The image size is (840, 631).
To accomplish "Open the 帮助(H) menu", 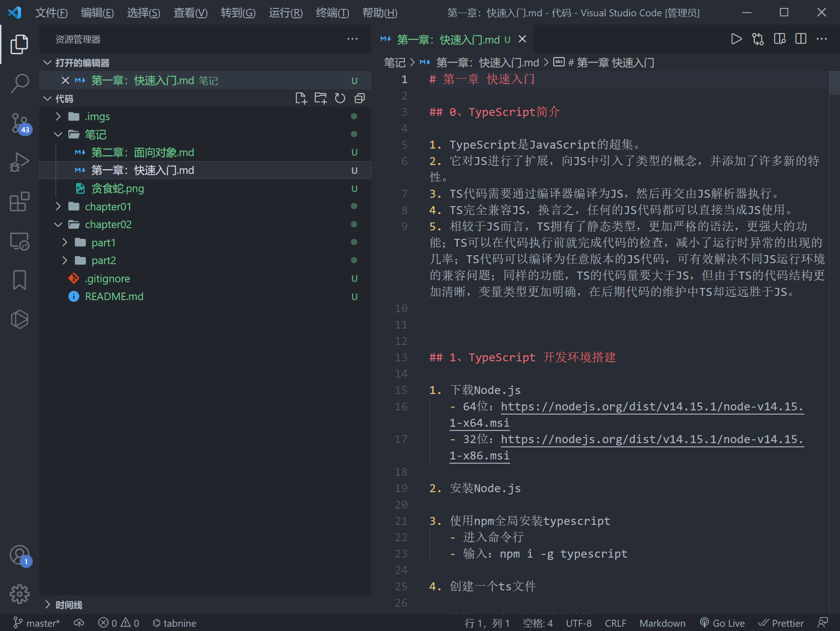I will click(x=380, y=13).
